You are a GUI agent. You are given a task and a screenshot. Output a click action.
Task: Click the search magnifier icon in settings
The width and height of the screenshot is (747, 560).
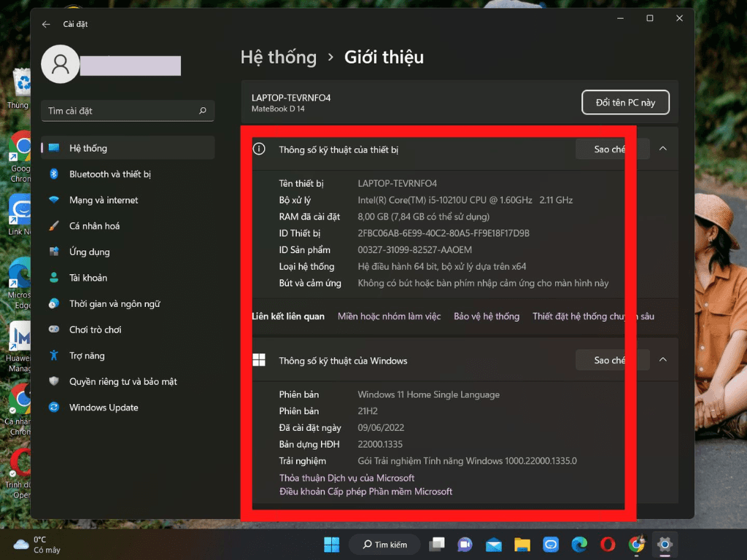point(203,111)
